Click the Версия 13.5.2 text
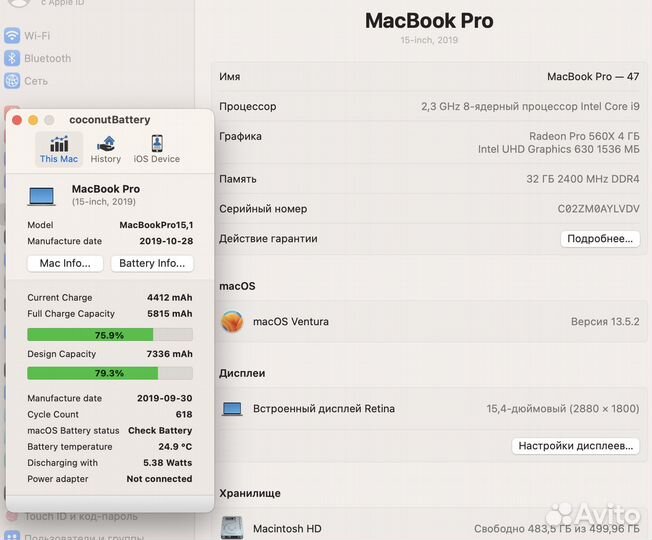Viewport: 652px width, 540px height. coord(605,322)
